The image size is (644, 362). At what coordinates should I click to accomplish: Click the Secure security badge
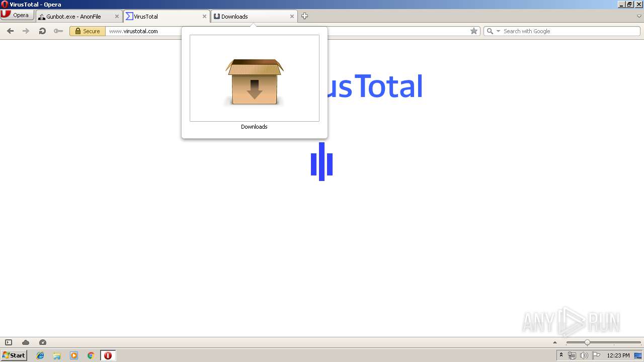click(x=88, y=31)
